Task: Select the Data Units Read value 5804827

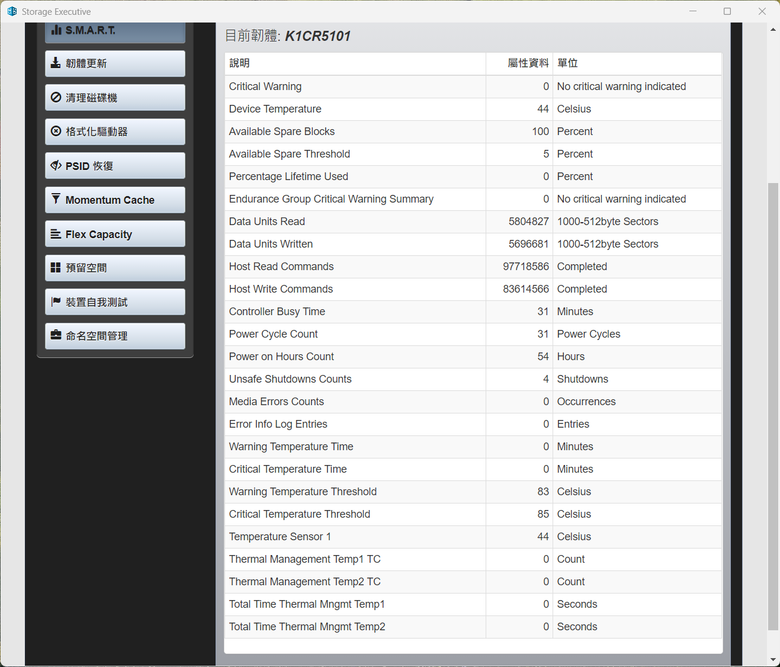Action: 528,221
